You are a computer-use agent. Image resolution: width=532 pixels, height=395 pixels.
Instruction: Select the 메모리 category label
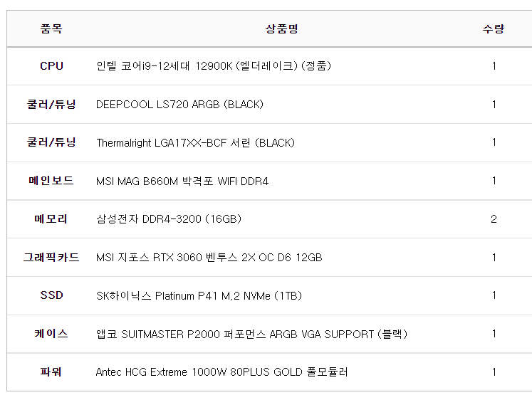click(x=51, y=219)
